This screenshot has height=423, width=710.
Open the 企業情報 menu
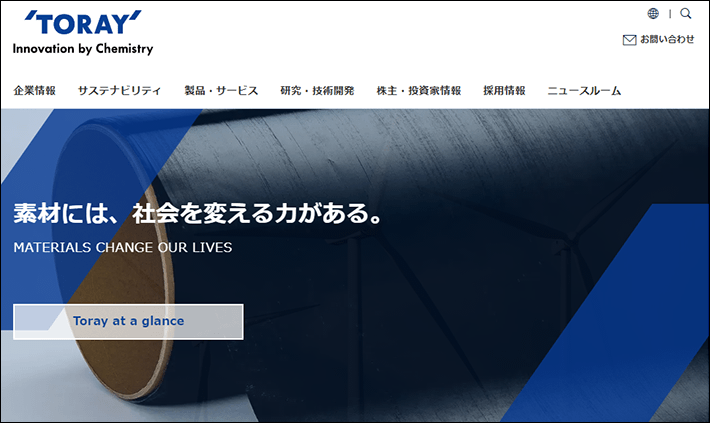coord(35,90)
